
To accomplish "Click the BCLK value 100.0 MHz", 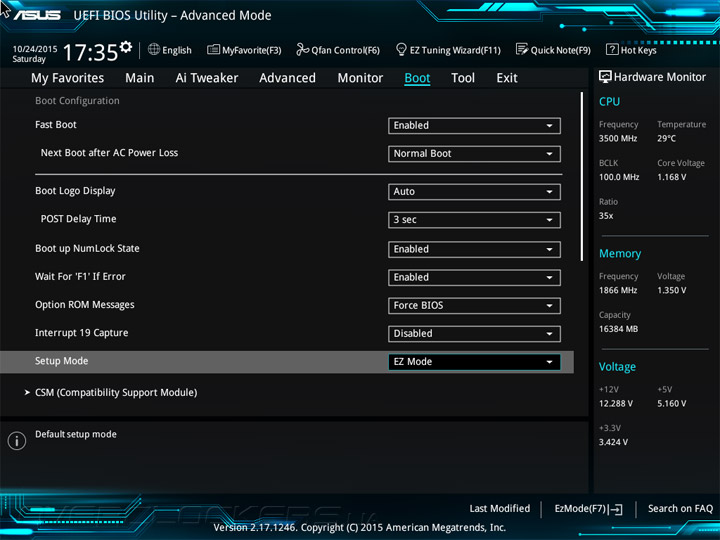I will tap(619, 177).
